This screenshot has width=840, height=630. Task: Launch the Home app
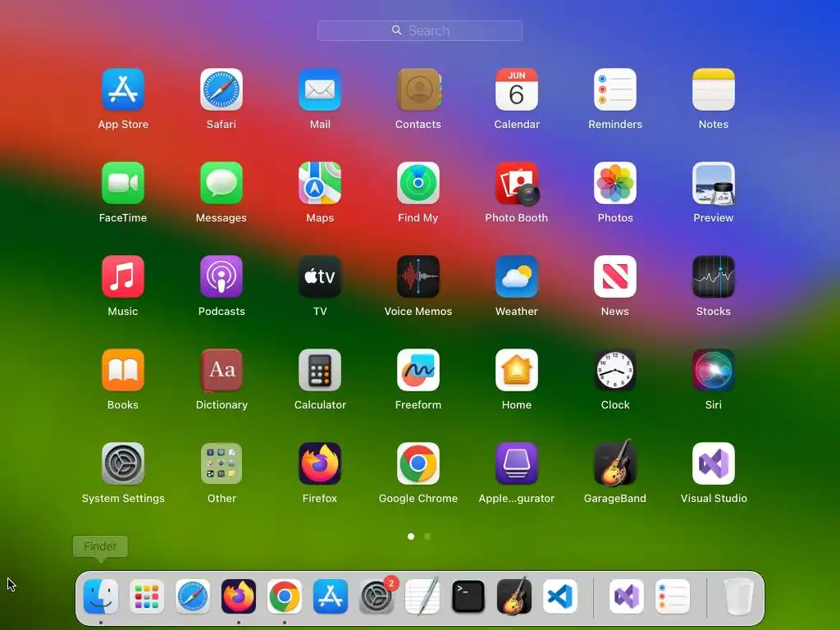(517, 370)
